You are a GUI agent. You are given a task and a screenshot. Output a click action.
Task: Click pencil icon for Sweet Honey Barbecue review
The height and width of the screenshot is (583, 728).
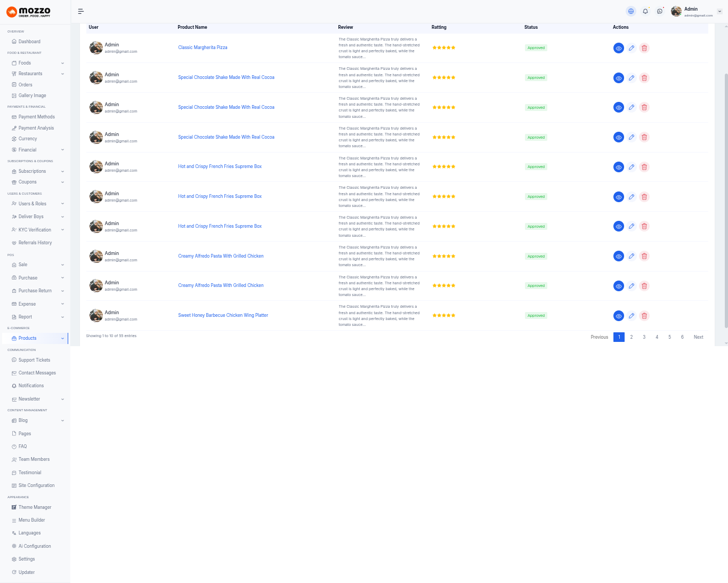[632, 316]
